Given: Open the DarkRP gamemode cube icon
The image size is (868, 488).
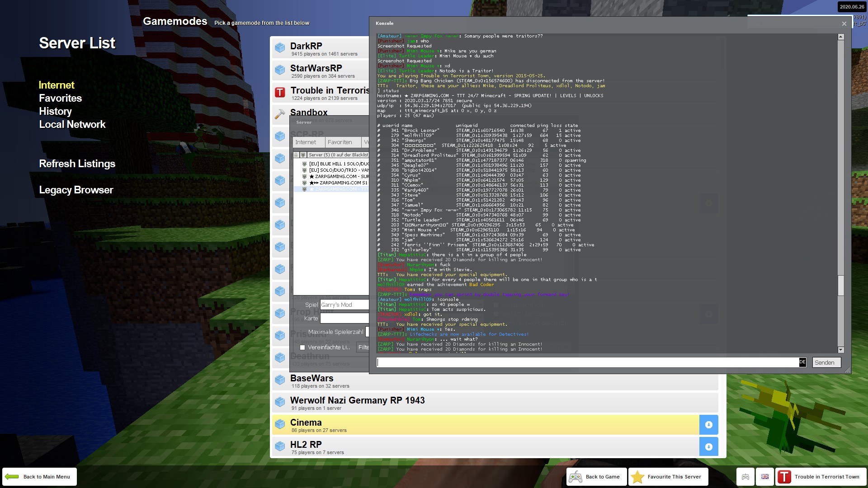Looking at the screenshot, I should tap(280, 47).
